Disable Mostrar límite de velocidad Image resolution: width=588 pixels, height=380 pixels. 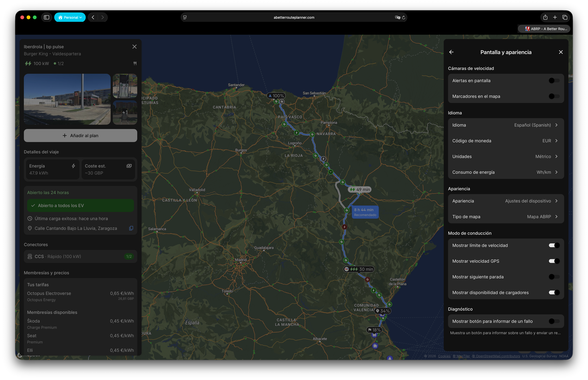coord(554,245)
